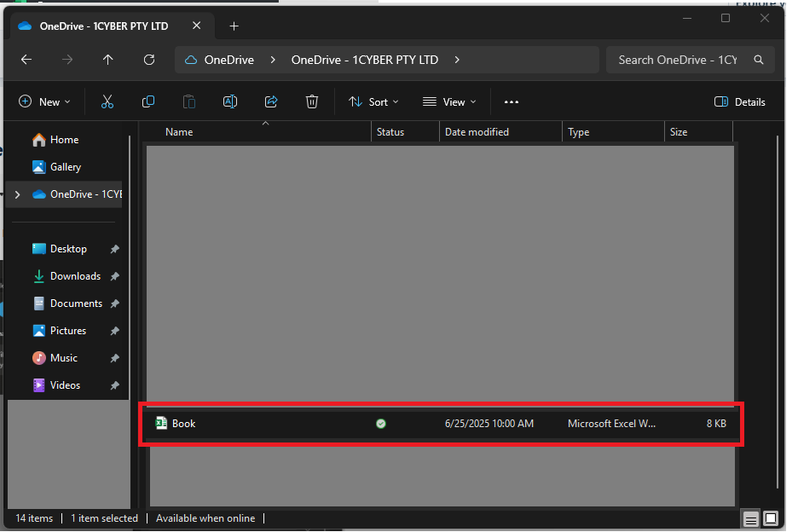Go up one folder level
The width and height of the screenshot is (792, 532).
(x=107, y=60)
